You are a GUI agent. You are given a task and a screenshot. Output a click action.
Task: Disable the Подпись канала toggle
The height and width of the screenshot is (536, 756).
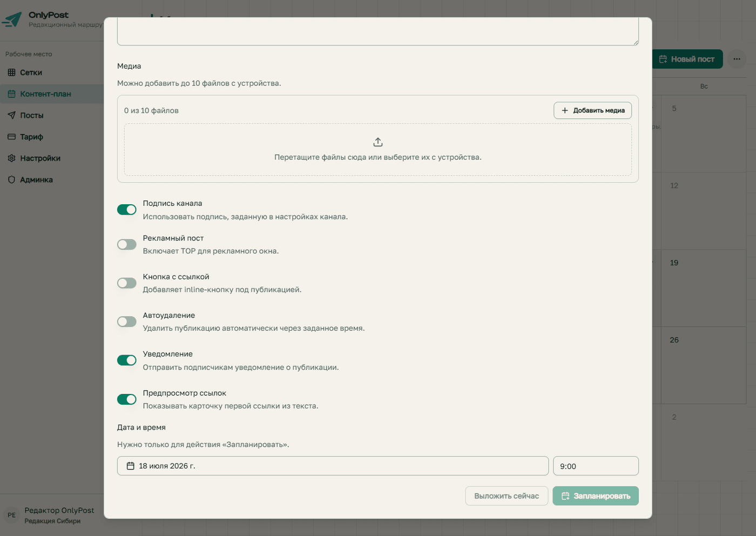point(127,210)
